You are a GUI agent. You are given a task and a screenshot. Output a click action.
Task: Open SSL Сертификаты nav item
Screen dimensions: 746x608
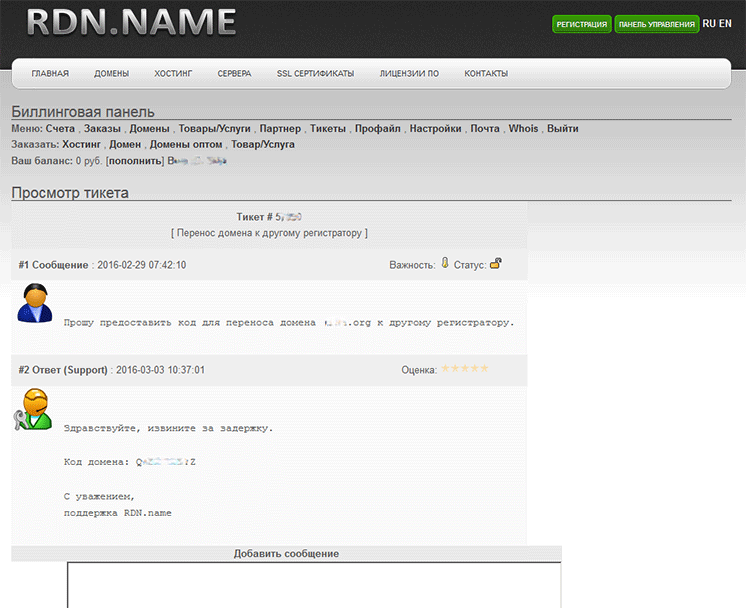tap(315, 73)
